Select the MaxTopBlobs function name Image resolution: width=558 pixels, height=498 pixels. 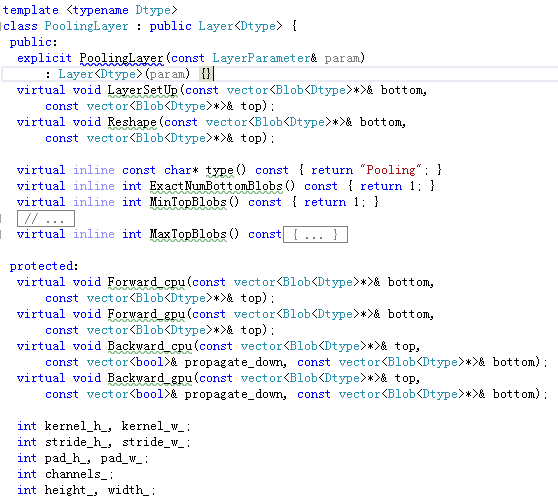pos(188,234)
